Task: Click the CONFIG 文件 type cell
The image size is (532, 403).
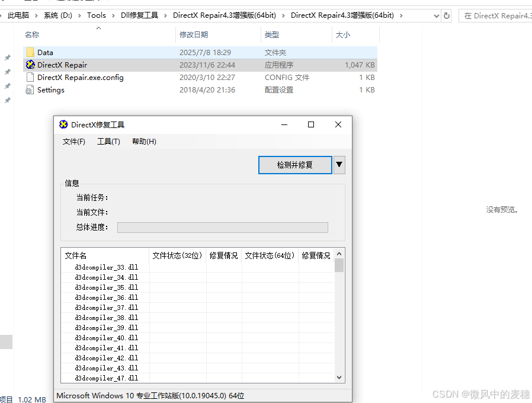Action: (x=287, y=78)
